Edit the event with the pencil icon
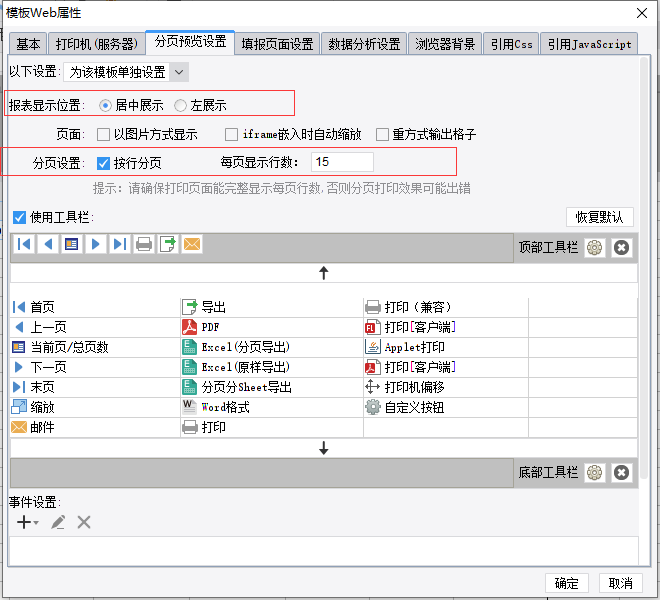The height and width of the screenshot is (600, 660). 58,523
